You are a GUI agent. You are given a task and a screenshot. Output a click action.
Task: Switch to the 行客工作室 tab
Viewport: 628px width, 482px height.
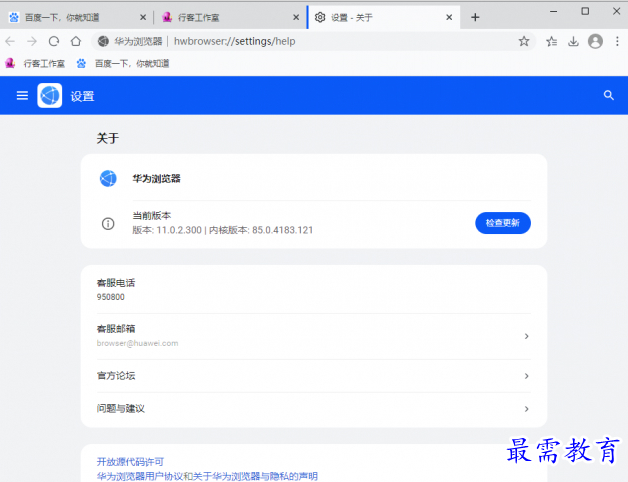coord(229,17)
